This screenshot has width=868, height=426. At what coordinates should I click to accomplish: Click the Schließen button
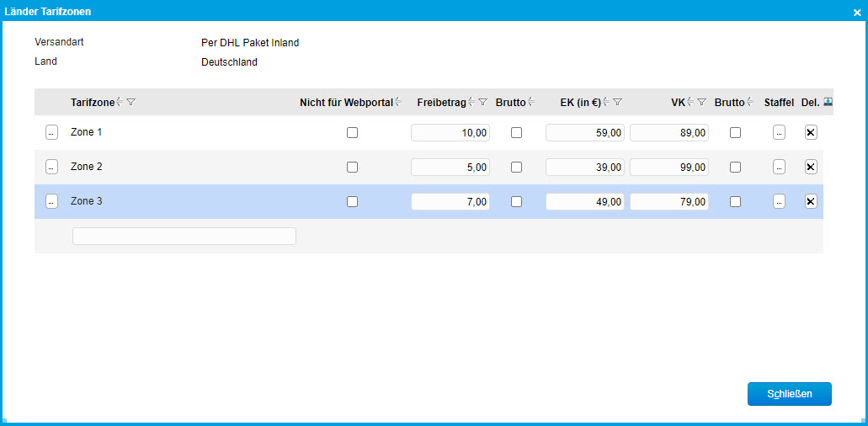pyautogui.click(x=790, y=394)
